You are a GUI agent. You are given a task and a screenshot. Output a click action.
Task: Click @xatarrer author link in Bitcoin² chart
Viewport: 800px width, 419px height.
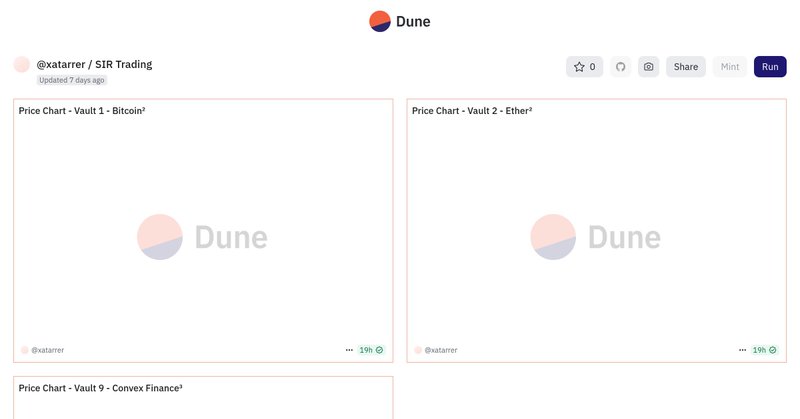click(47, 350)
